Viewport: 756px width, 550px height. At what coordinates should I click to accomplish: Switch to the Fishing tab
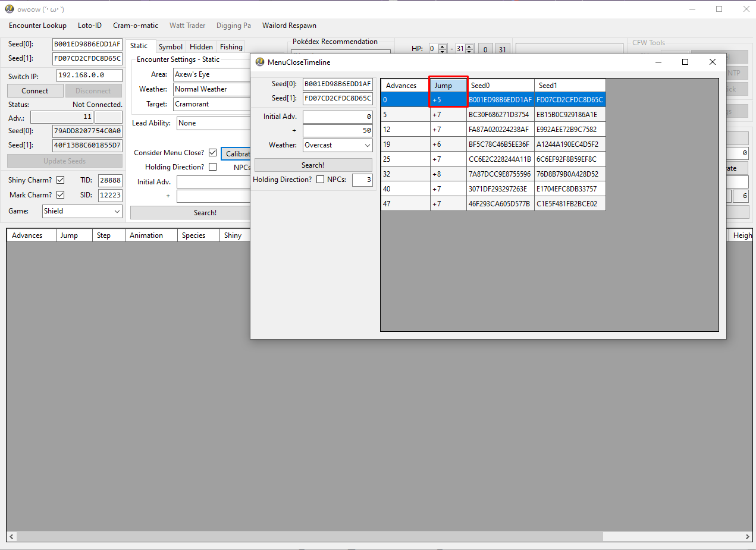click(x=231, y=46)
